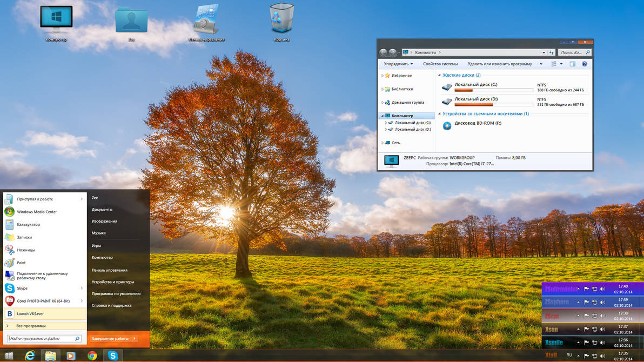Launch Paint from the Start menu
The width and height of the screenshot is (644, 362).
(44, 263)
